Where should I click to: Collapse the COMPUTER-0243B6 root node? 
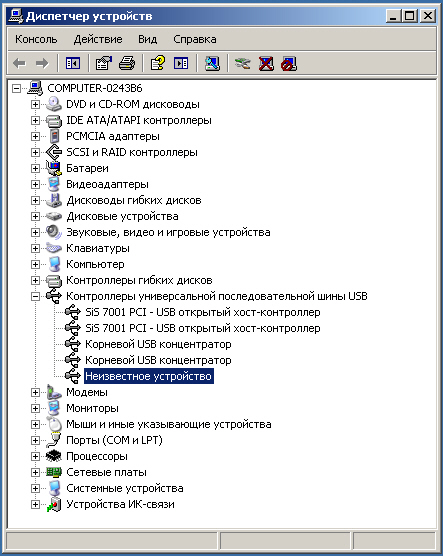[x=16, y=88]
